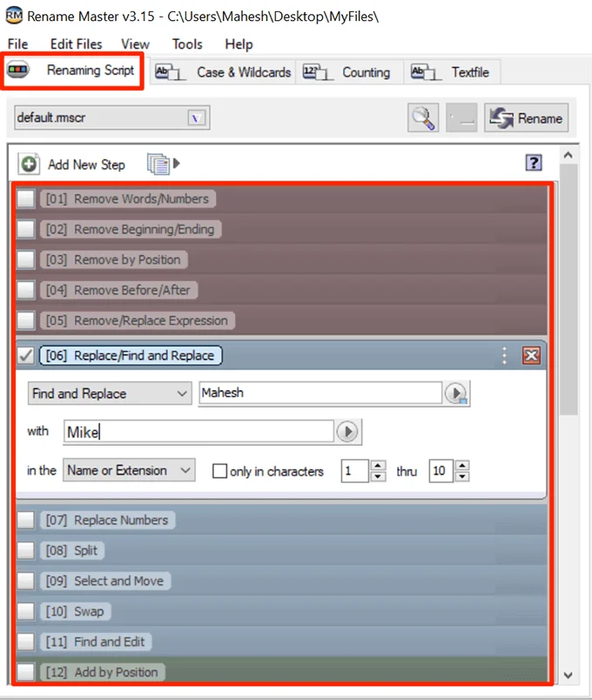Click the scrollbar down arrow
592x700 pixels.
click(568, 675)
